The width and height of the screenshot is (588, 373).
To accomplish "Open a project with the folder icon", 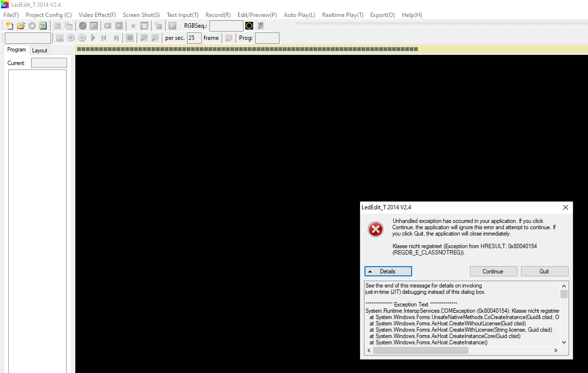I will (20, 26).
